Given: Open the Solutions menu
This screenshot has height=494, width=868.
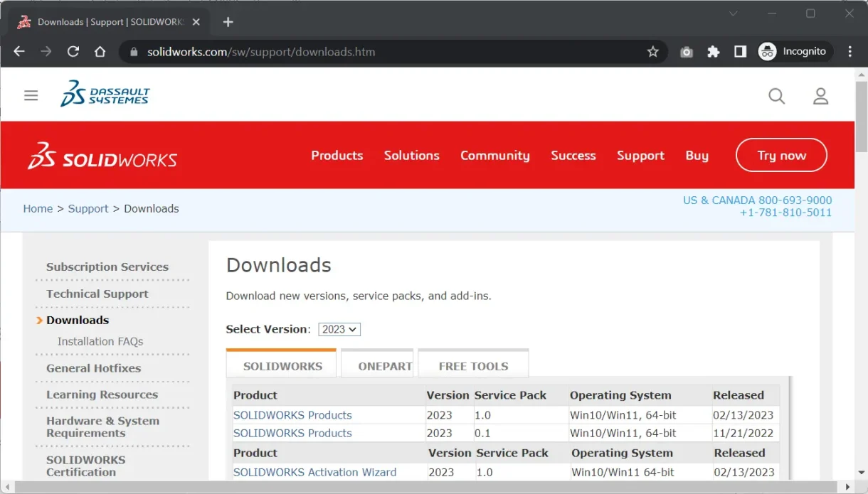Looking at the screenshot, I should click(x=412, y=156).
